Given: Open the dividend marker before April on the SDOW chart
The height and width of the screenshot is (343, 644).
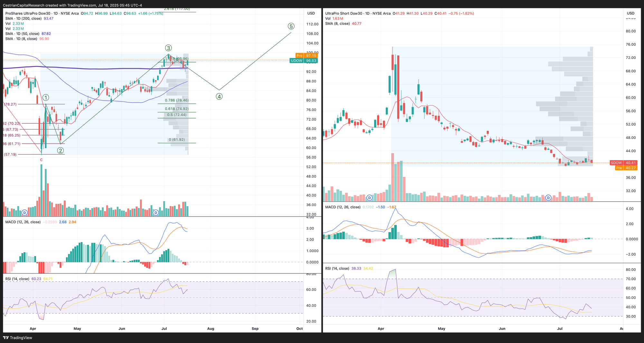Looking at the screenshot, I should pos(370,197).
